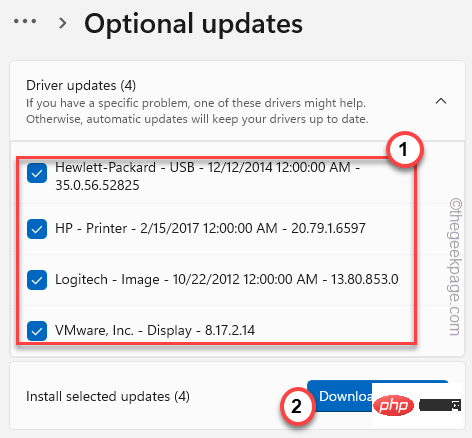The height and width of the screenshot is (438, 472).
Task: Collapse the Driver updates section
Action: tap(441, 101)
